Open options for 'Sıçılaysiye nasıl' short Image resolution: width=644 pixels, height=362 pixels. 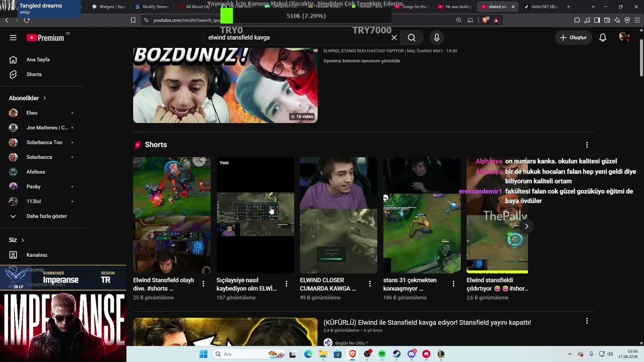click(x=286, y=284)
